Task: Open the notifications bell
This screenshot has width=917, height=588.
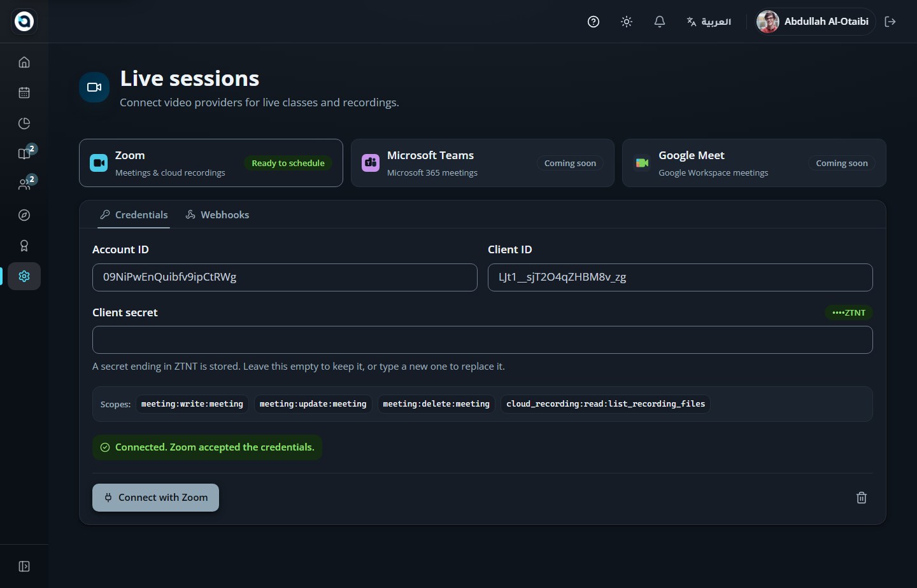Action: 660,22
